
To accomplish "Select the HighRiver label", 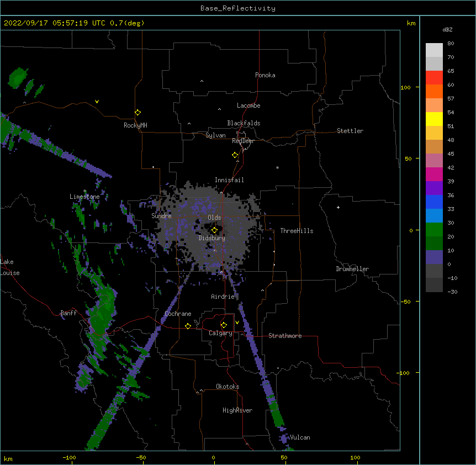I will [237, 410].
